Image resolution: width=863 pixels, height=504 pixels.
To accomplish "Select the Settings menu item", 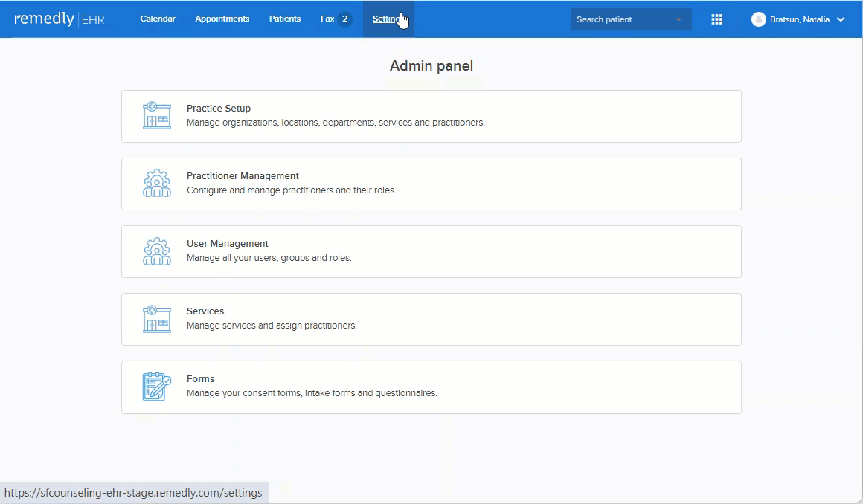I will (388, 19).
